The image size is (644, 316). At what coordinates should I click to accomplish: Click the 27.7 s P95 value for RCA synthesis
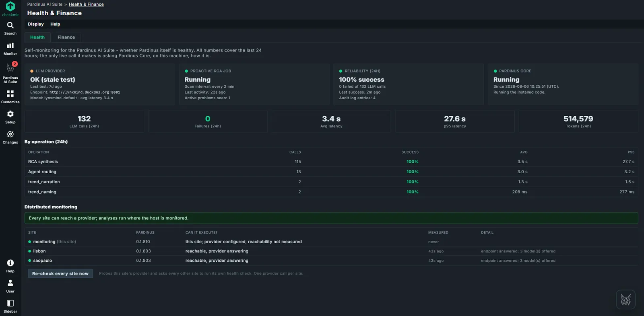click(628, 162)
